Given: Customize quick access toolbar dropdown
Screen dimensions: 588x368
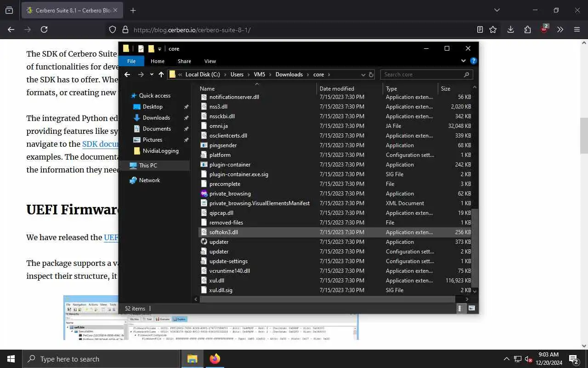Looking at the screenshot, I should click(160, 49).
